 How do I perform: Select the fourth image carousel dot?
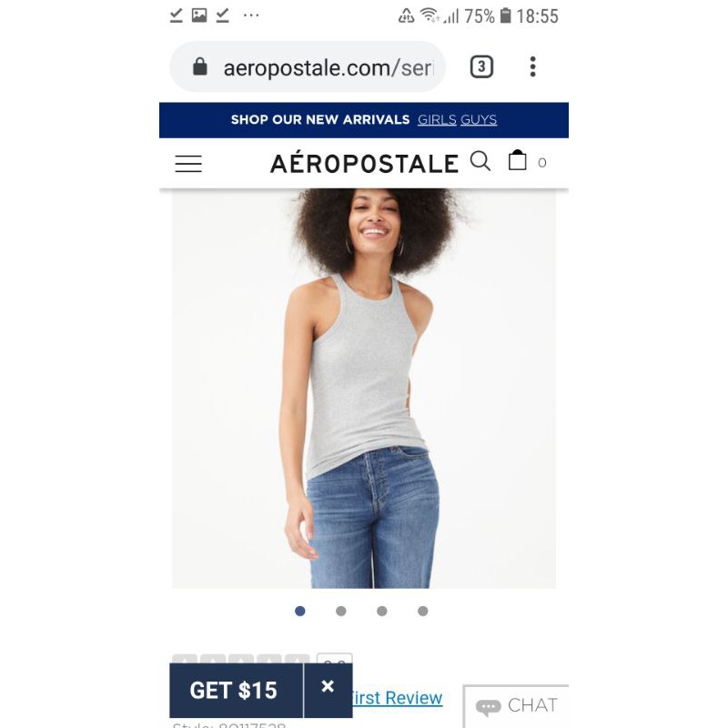click(422, 611)
